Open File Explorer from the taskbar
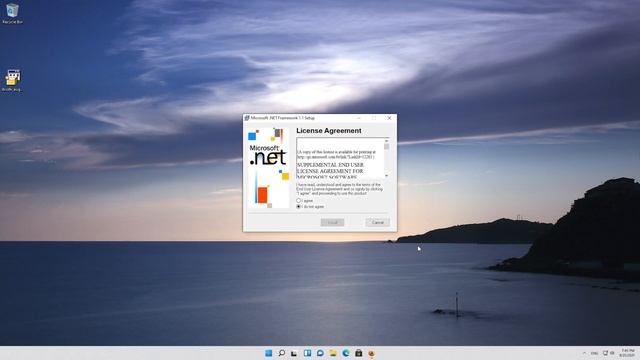Image resolution: width=640 pixels, height=360 pixels. click(x=333, y=353)
